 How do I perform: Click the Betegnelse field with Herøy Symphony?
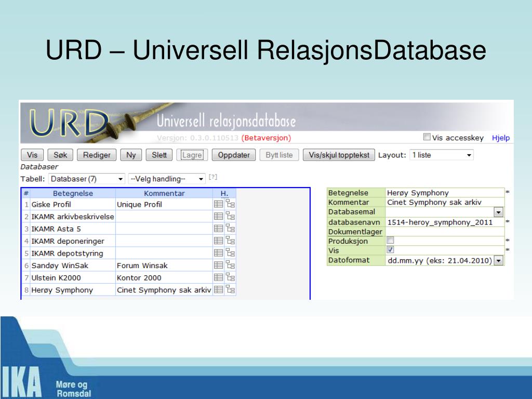click(x=445, y=193)
